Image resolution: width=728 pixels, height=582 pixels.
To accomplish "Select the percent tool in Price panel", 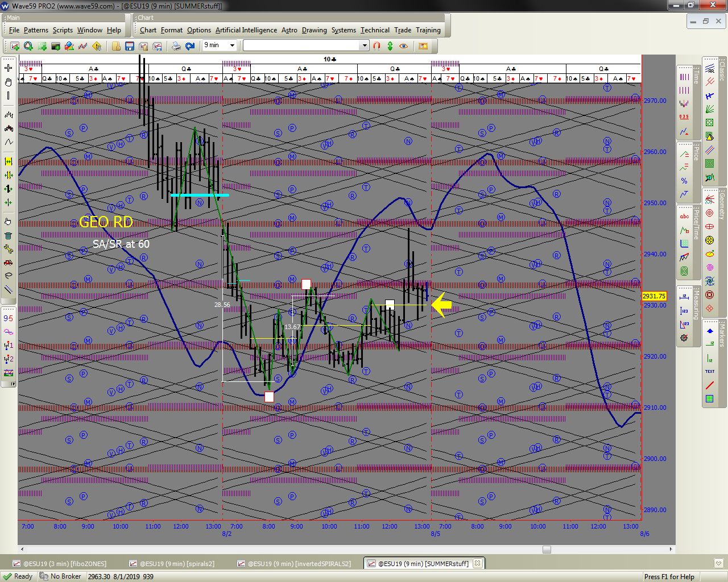I will point(684,181).
